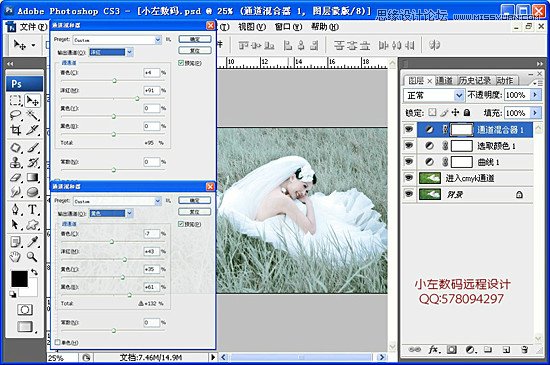Open the 视图(V) menu
This screenshot has width=550, height=365.
point(252,27)
